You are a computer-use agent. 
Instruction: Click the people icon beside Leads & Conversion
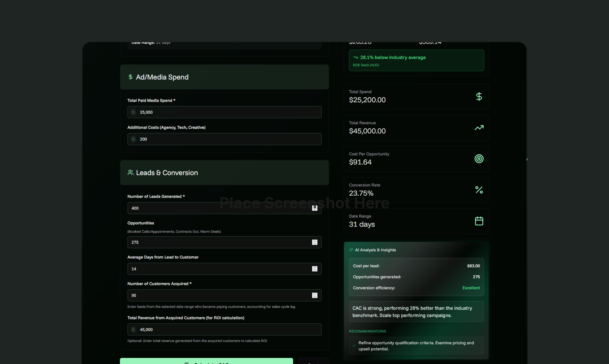pos(130,173)
